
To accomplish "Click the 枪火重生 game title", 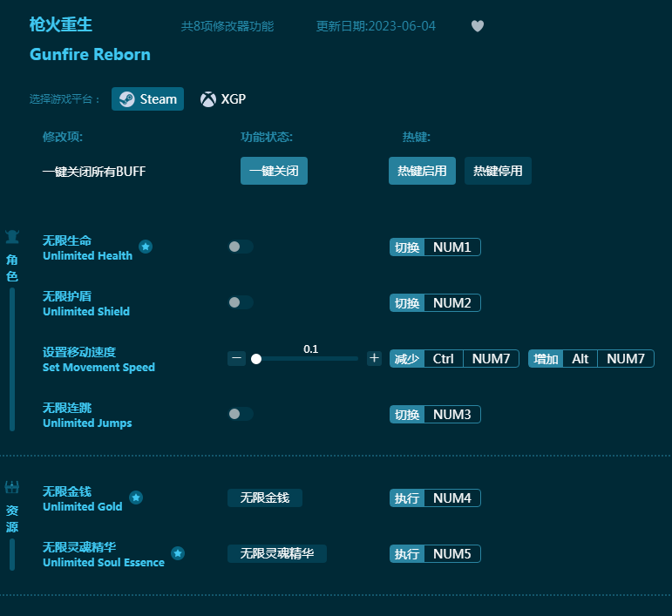I will pyautogui.click(x=61, y=24).
